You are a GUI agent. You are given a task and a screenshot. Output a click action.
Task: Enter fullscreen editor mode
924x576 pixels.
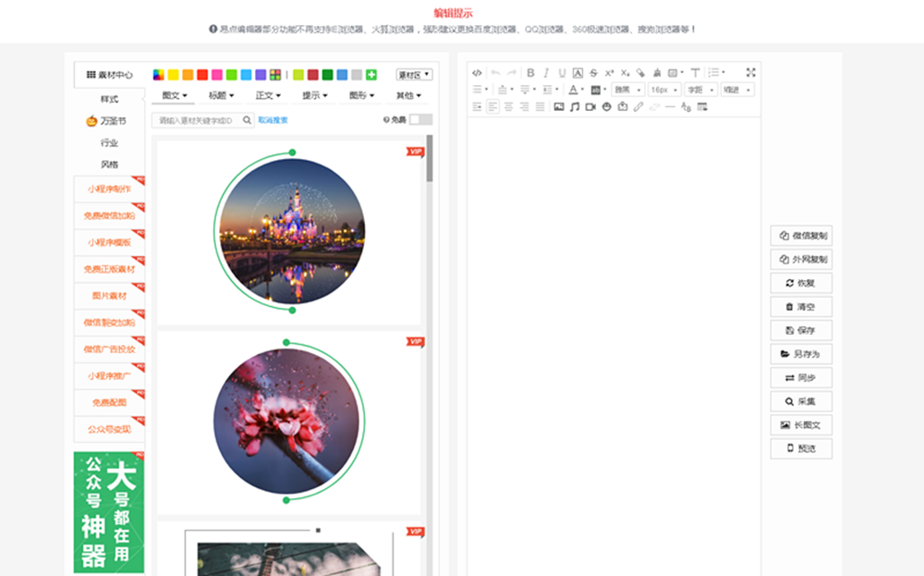750,73
